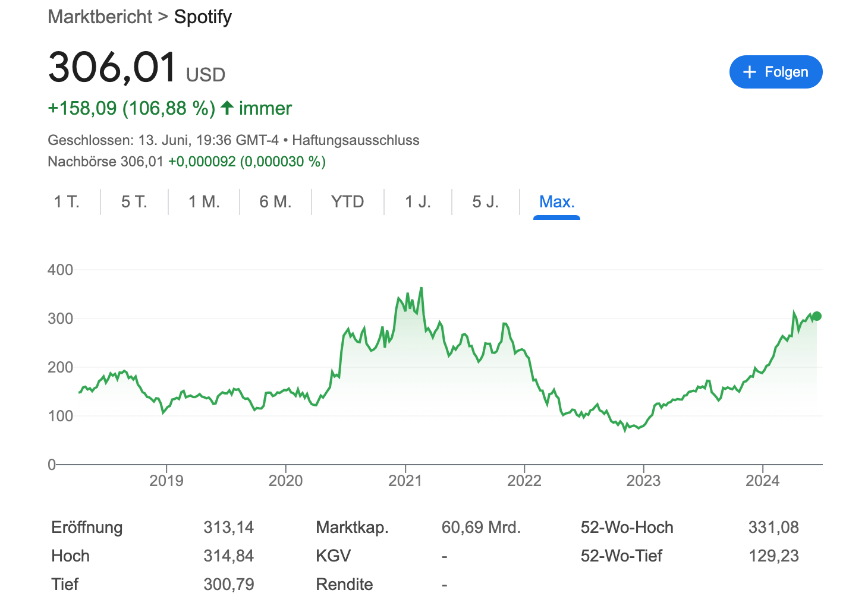Click the Eröffnung label

(87, 528)
